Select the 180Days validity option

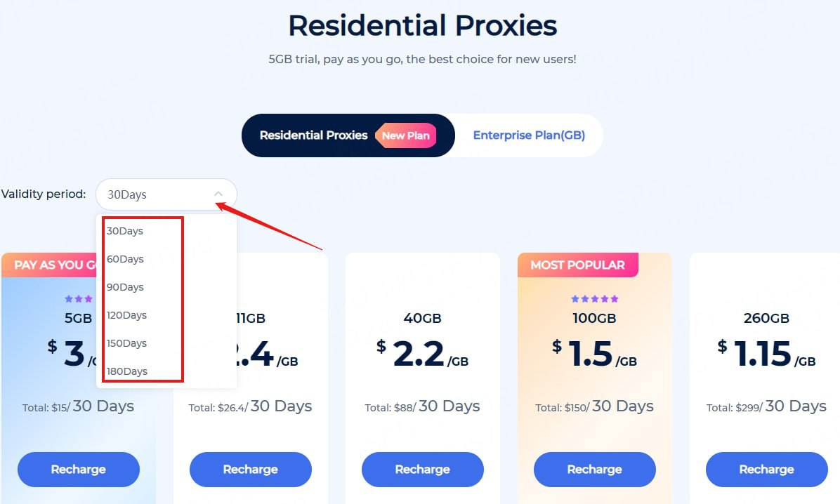126,371
